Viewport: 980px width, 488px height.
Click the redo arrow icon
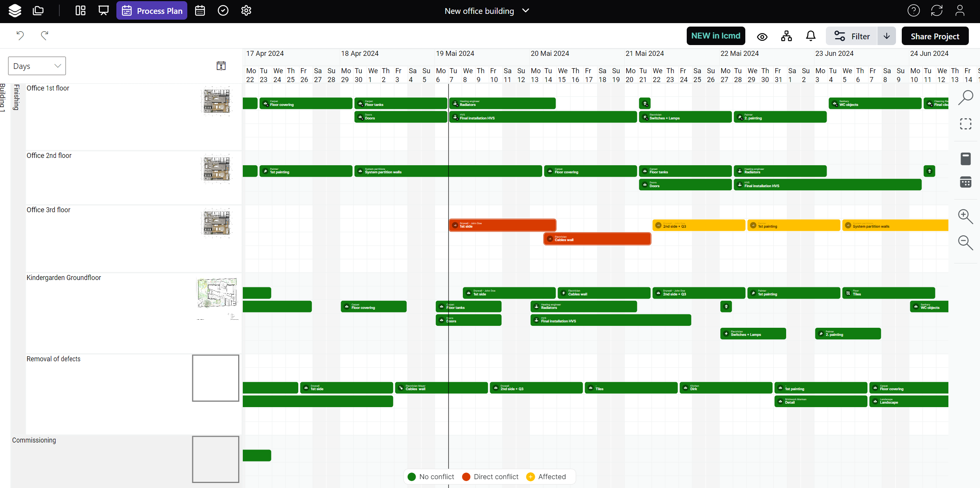44,35
